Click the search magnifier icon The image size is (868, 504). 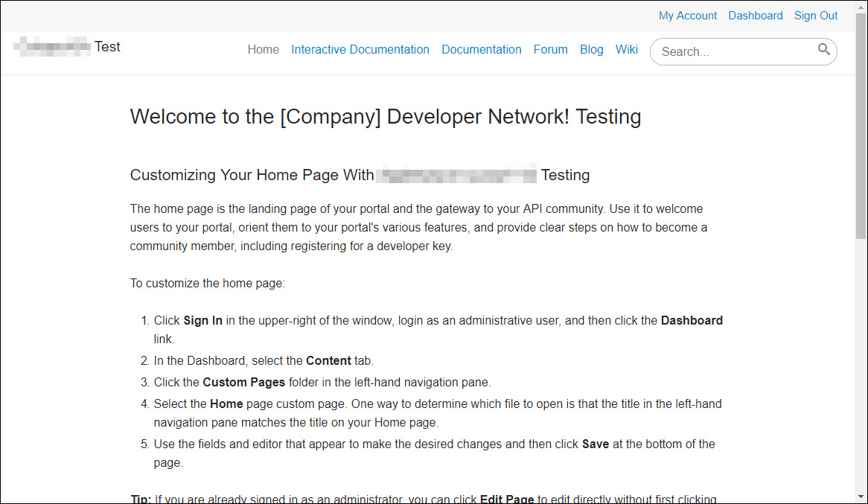coord(823,50)
